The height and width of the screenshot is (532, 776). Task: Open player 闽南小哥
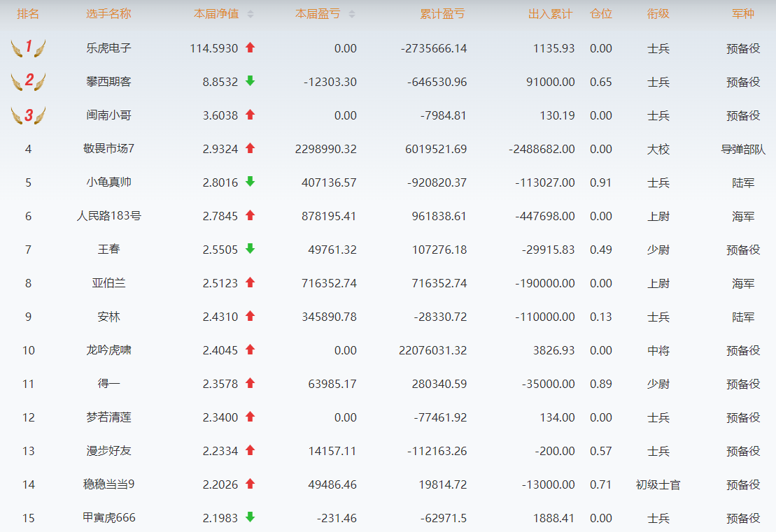click(x=109, y=115)
